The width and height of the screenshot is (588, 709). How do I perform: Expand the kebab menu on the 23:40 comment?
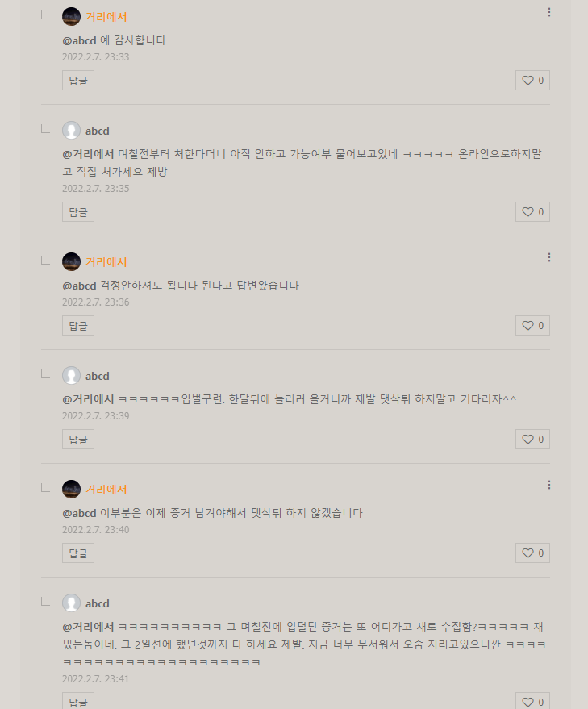click(x=549, y=485)
